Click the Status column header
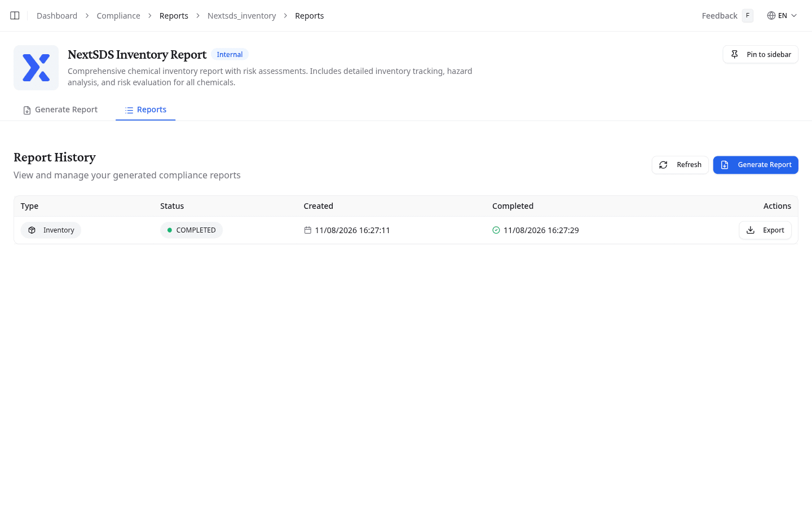The width and height of the screenshot is (812, 508). click(172, 206)
